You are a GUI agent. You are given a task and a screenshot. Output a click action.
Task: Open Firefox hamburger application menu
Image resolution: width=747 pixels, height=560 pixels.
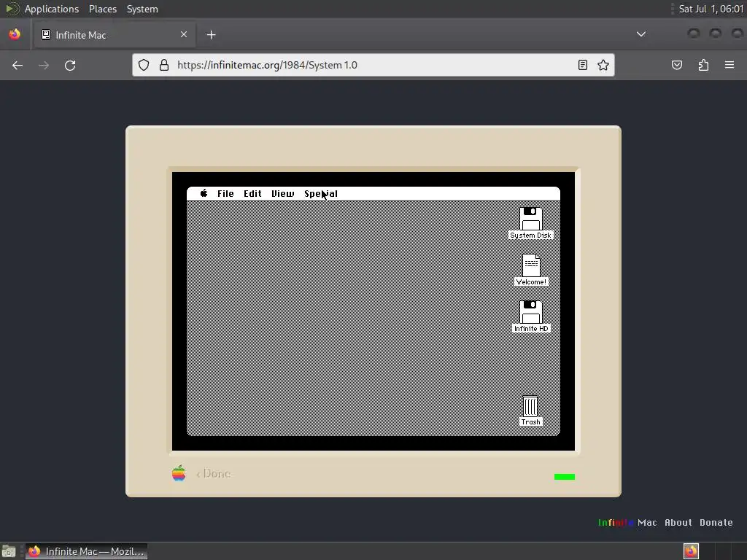tap(729, 65)
